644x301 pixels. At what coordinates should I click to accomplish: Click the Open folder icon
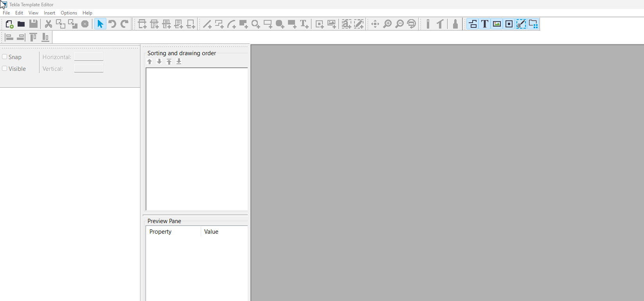tap(21, 24)
